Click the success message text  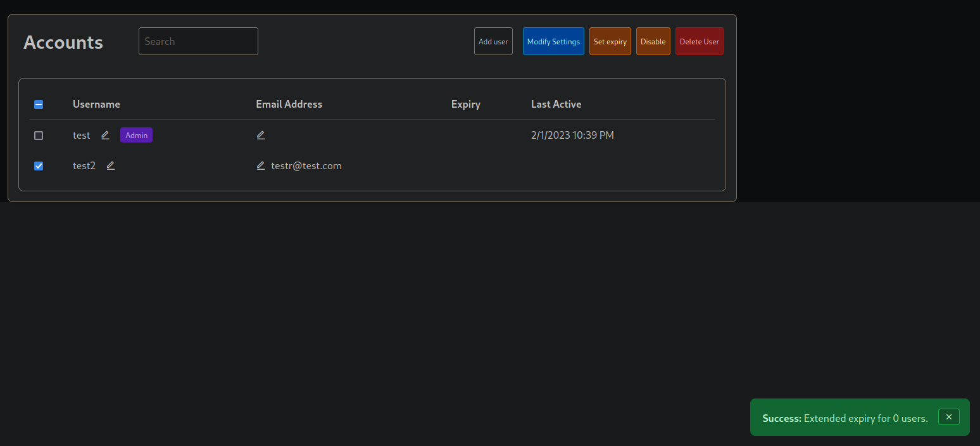(x=845, y=418)
